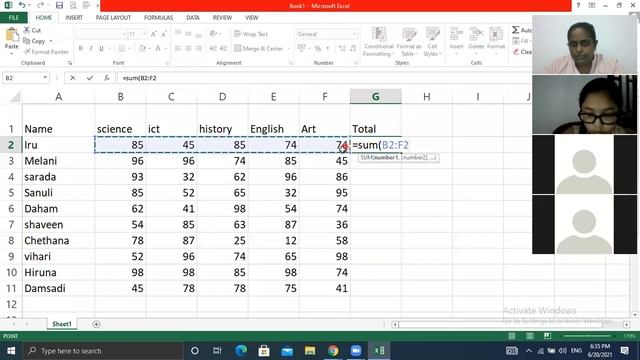Click the Fill Color bucket
Viewport: 640px width, 360px height.
pyautogui.click(x=142, y=49)
